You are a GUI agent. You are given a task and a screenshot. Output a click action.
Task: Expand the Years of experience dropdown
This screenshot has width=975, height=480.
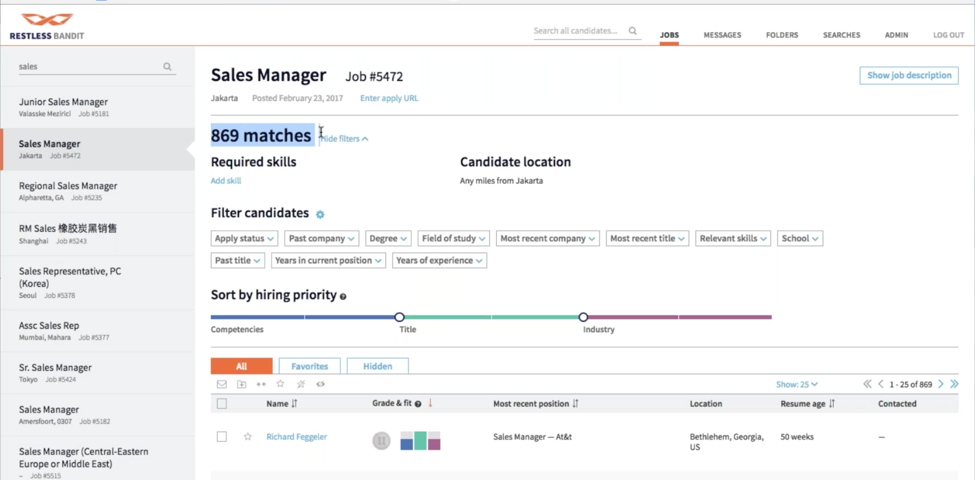(439, 261)
